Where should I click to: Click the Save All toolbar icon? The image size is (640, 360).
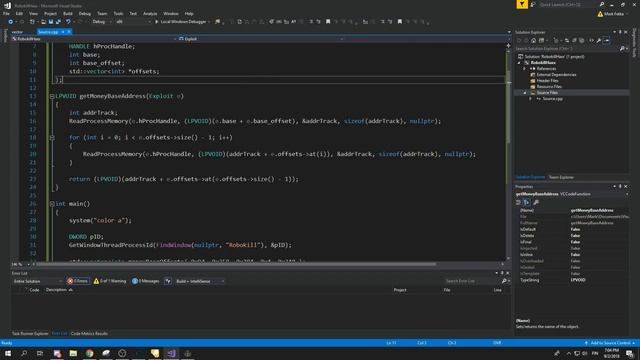click(x=58, y=22)
